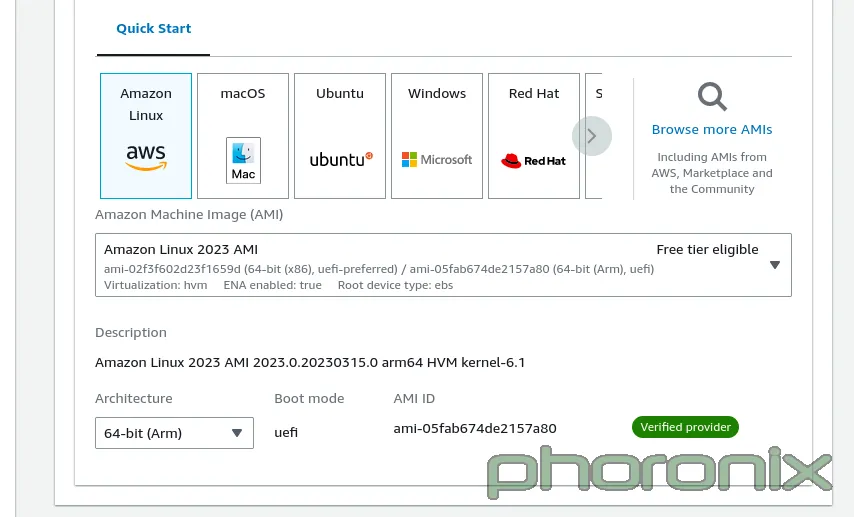Expand the 64-bit (Arm) architecture dropdown
The width and height of the screenshot is (854, 517).
point(174,433)
